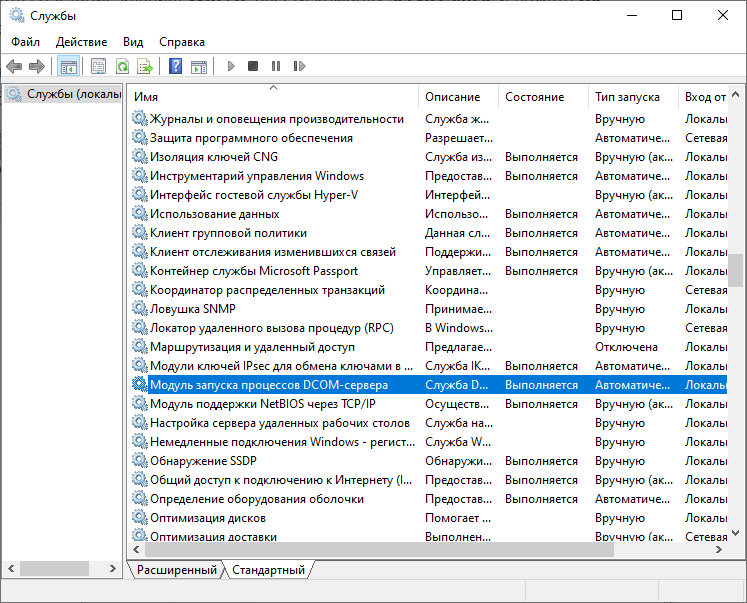Viewport: 747px width, 603px height.
Task: Open the Справка menu
Action: (x=182, y=42)
